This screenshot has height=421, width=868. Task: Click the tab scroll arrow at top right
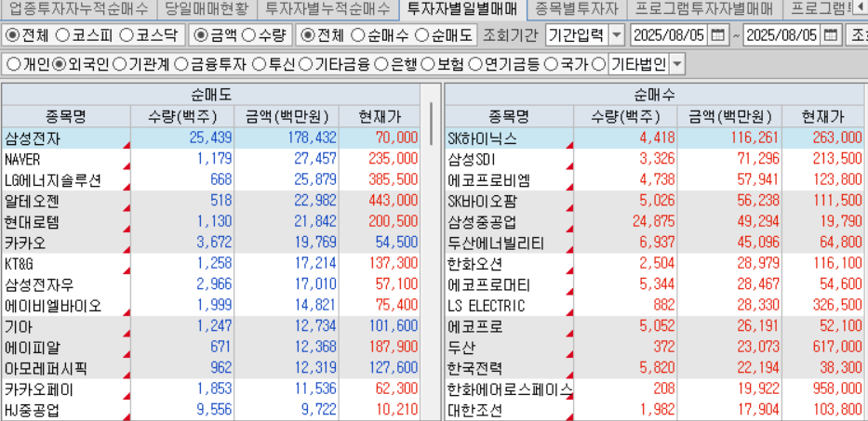(861, 8)
